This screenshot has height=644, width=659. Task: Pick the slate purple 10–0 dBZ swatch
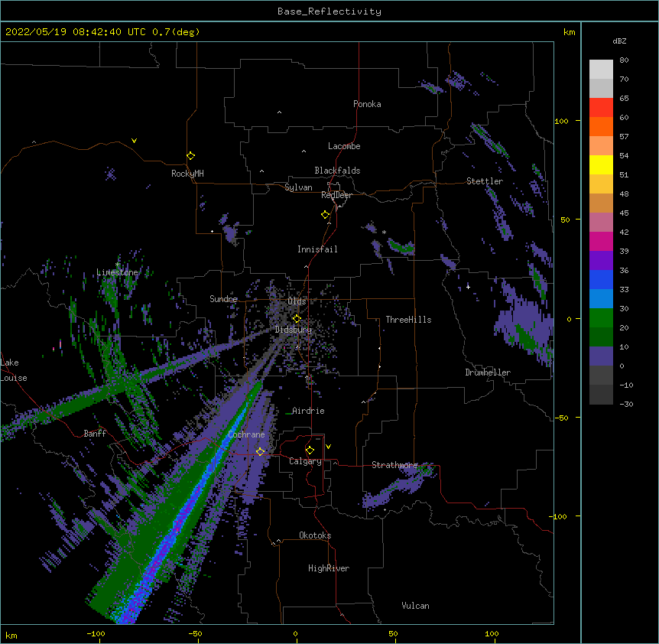[x=601, y=356]
